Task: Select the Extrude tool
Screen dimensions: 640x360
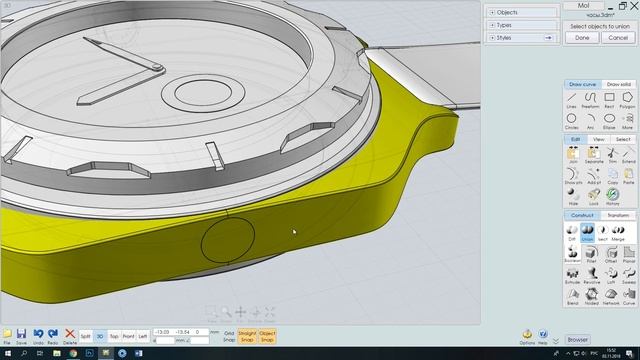Action: click(x=572, y=276)
